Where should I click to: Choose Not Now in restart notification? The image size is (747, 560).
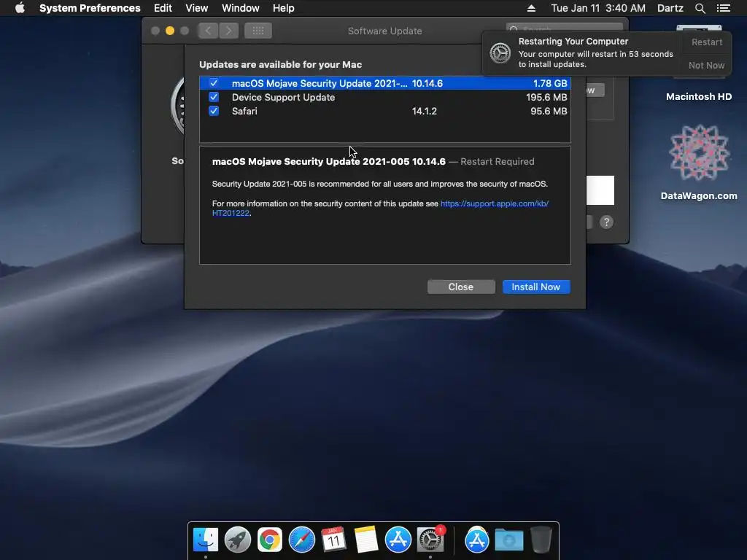click(x=706, y=65)
